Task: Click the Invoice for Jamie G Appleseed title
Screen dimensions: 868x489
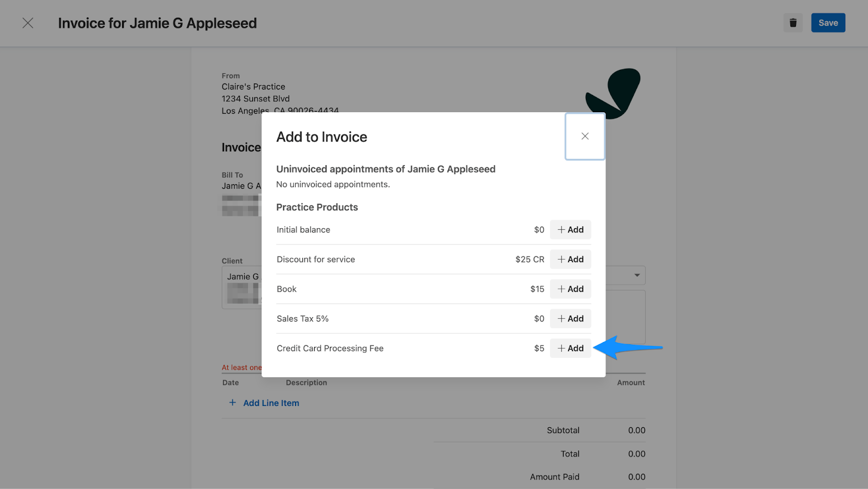Action: tap(157, 23)
